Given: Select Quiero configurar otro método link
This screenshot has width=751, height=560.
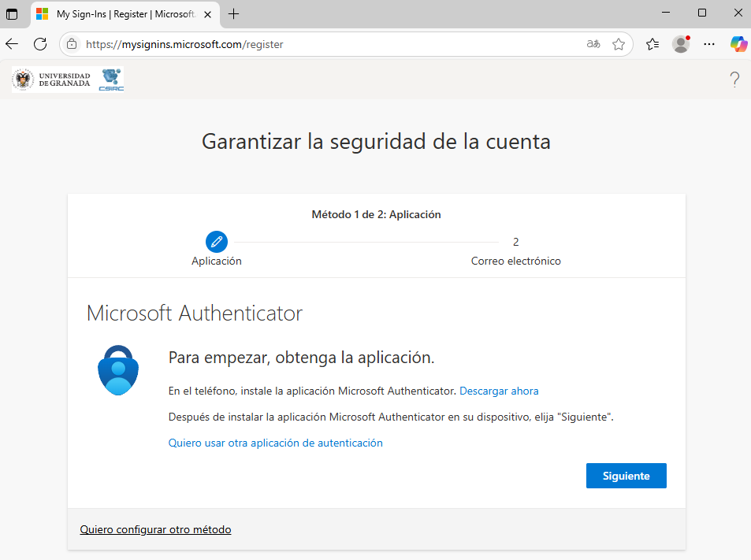Looking at the screenshot, I should click(x=155, y=529).
